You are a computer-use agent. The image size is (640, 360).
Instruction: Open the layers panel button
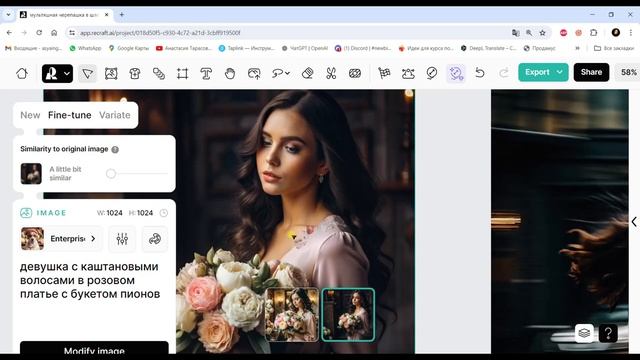[x=584, y=333]
